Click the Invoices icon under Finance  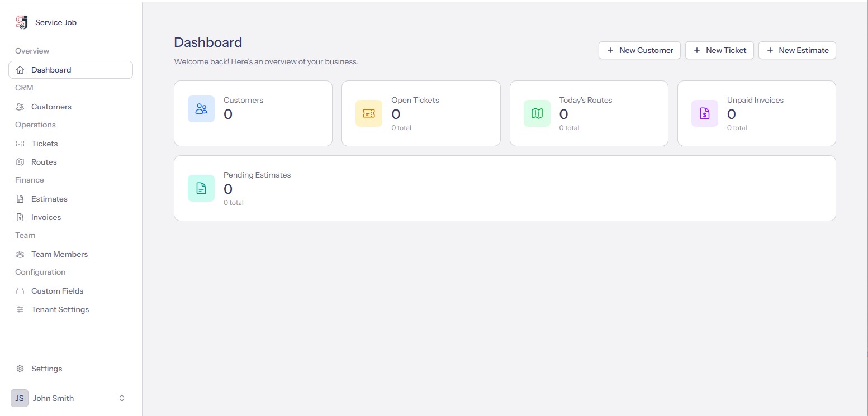tap(20, 217)
